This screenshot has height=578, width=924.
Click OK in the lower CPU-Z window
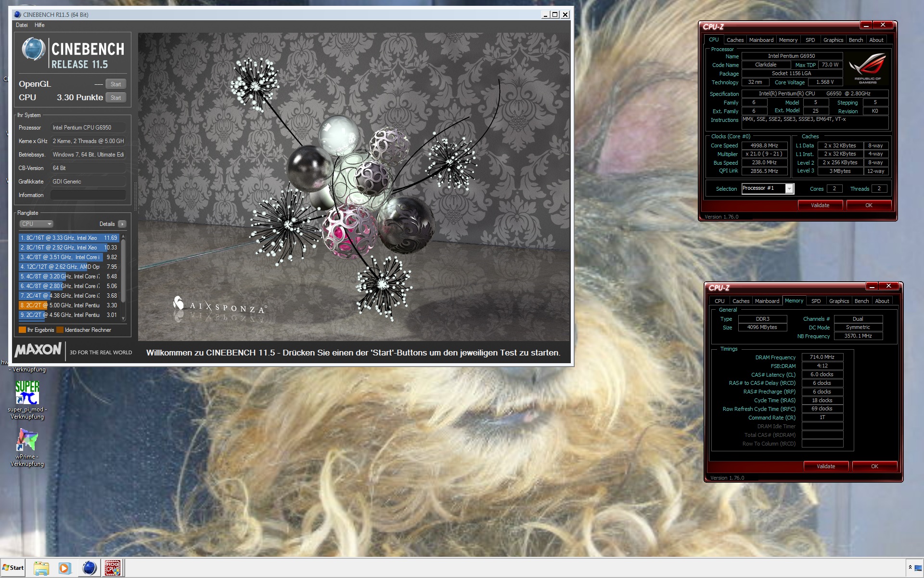(874, 466)
